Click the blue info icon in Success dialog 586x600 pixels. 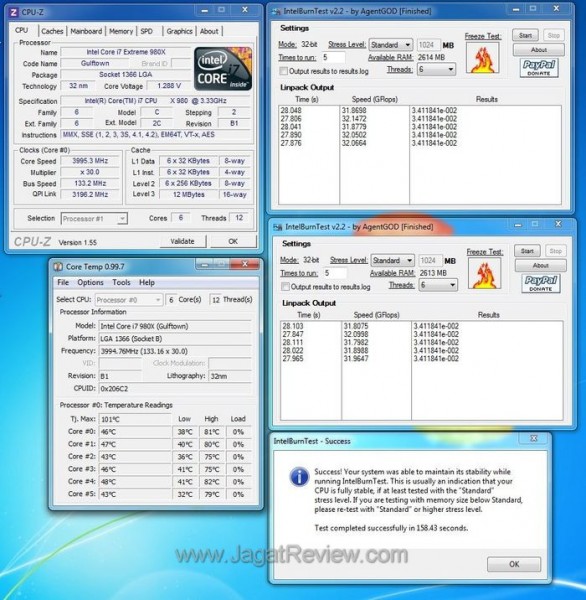pyautogui.click(x=299, y=477)
